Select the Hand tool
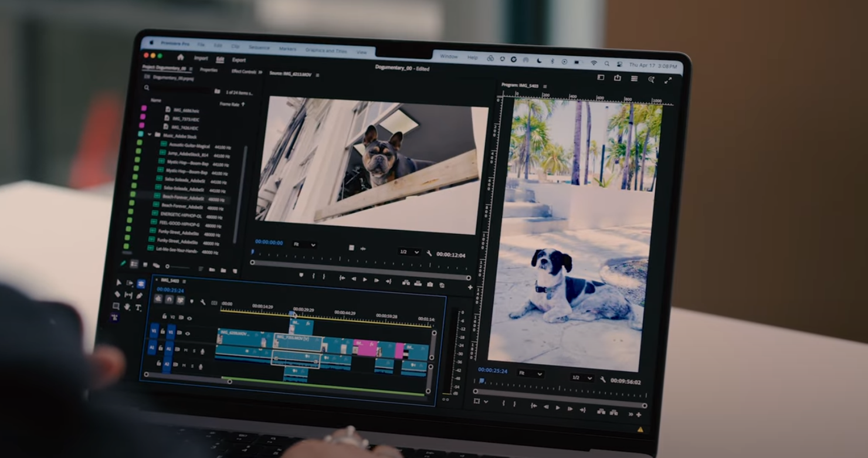Viewport: 868px width, 458px height. [x=127, y=307]
